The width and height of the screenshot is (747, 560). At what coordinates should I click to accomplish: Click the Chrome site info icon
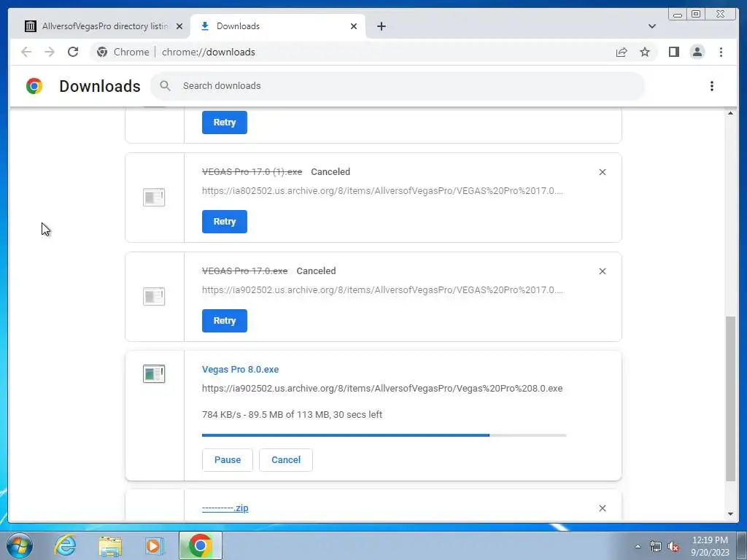click(102, 52)
